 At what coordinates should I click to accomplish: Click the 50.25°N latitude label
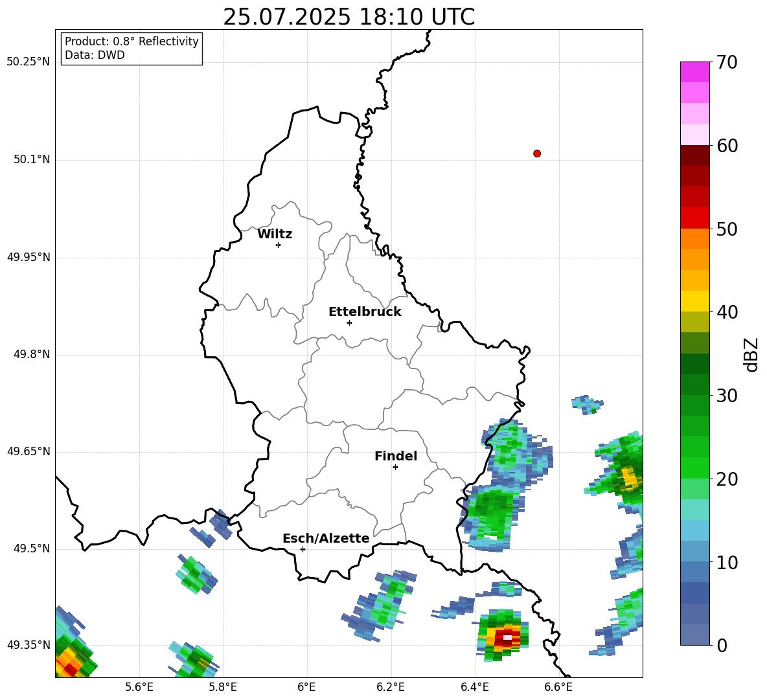(29, 62)
